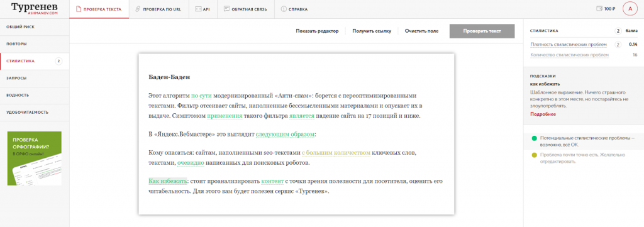Click the speech bubble icon for Обратная связь

point(226,9)
